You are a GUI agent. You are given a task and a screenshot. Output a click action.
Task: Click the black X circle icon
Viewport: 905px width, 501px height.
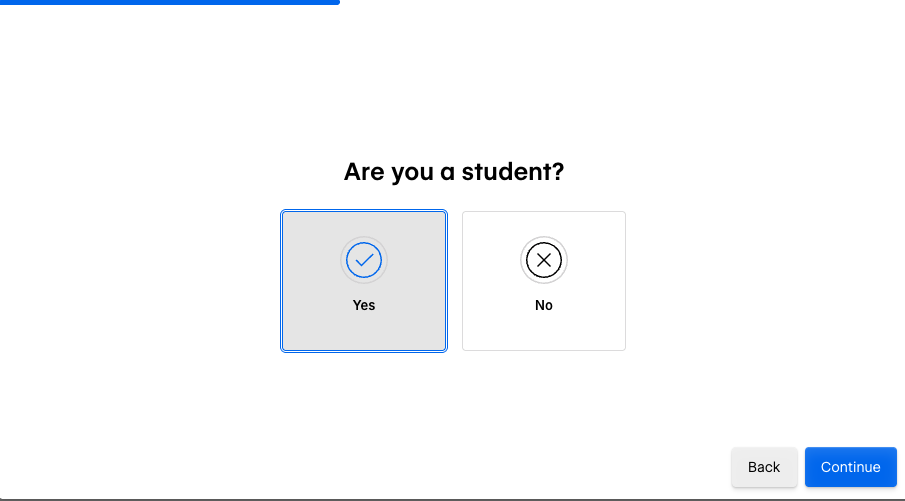[x=544, y=260]
